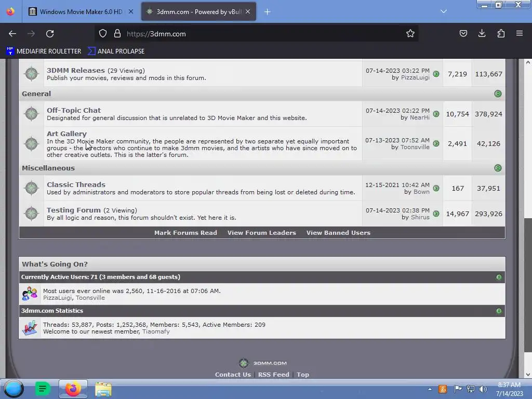Open the Windows Start orb
Image resolution: width=532 pixels, height=399 pixels.
point(14,389)
